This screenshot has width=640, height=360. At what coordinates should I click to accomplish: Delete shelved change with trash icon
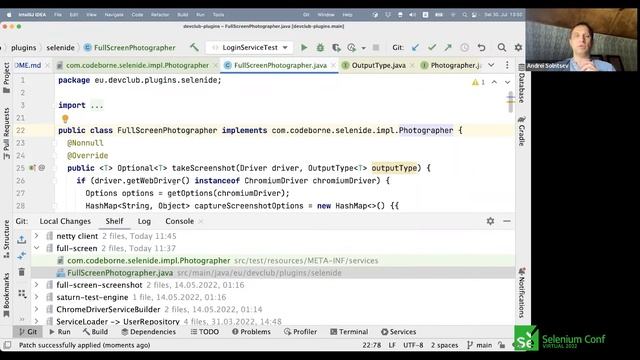pyautogui.click(x=22, y=272)
